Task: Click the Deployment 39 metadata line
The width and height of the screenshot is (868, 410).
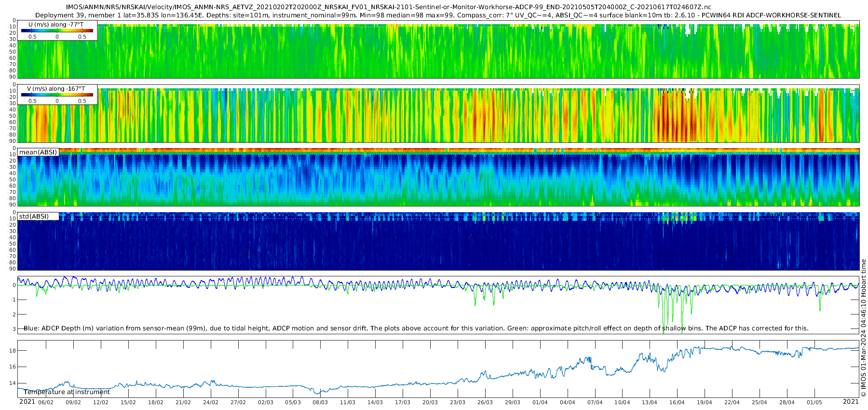Action: click(438, 15)
